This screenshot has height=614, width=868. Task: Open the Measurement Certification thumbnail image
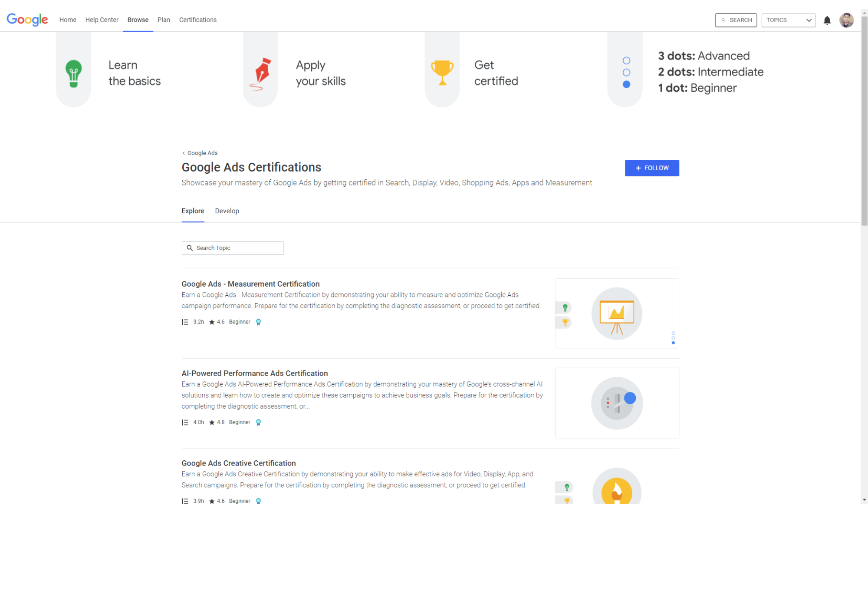tap(617, 314)
